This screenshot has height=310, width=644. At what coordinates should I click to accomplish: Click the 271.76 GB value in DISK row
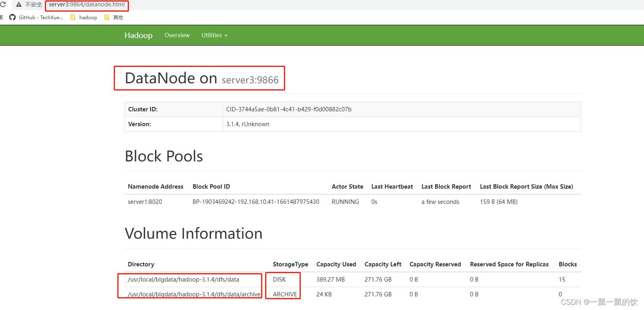(378, 280)
